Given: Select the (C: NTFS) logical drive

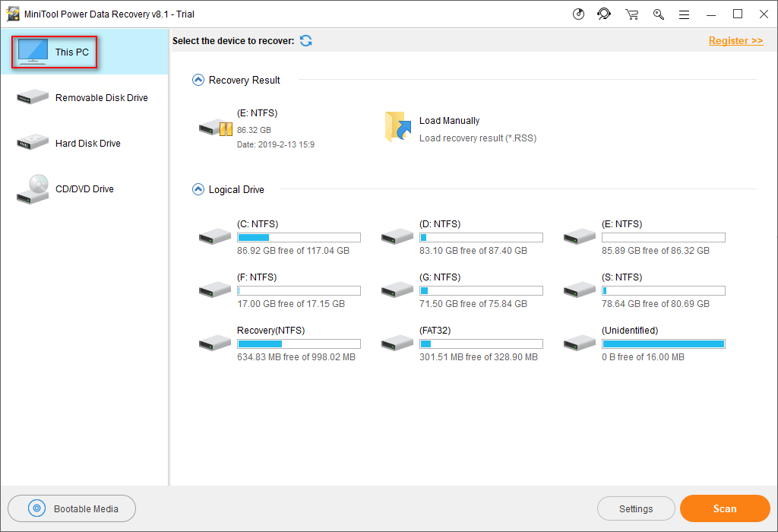Looking at the screenshot, I should 279,236.
